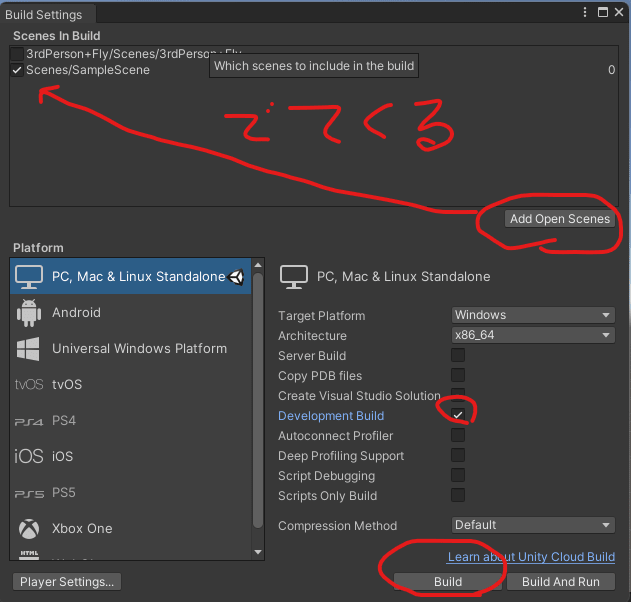Viewport: 631px width, 602px height.
Task: Open the Architecture x86_64 dropdown
Action: (x=533, y=335)
